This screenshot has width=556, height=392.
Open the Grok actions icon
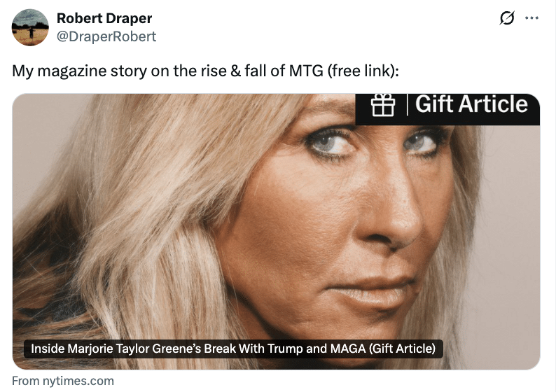coord(507,18)
